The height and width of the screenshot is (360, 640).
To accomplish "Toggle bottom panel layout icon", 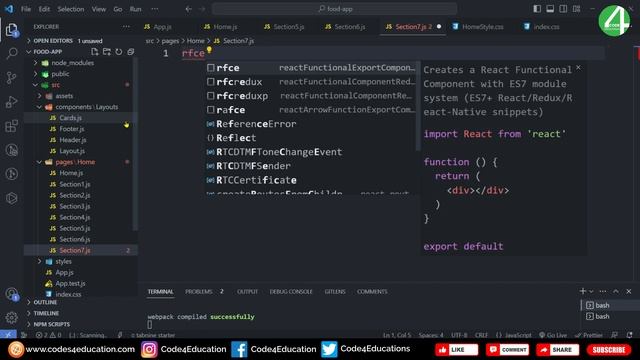I will pyautogui.click(x=550, y=9).
